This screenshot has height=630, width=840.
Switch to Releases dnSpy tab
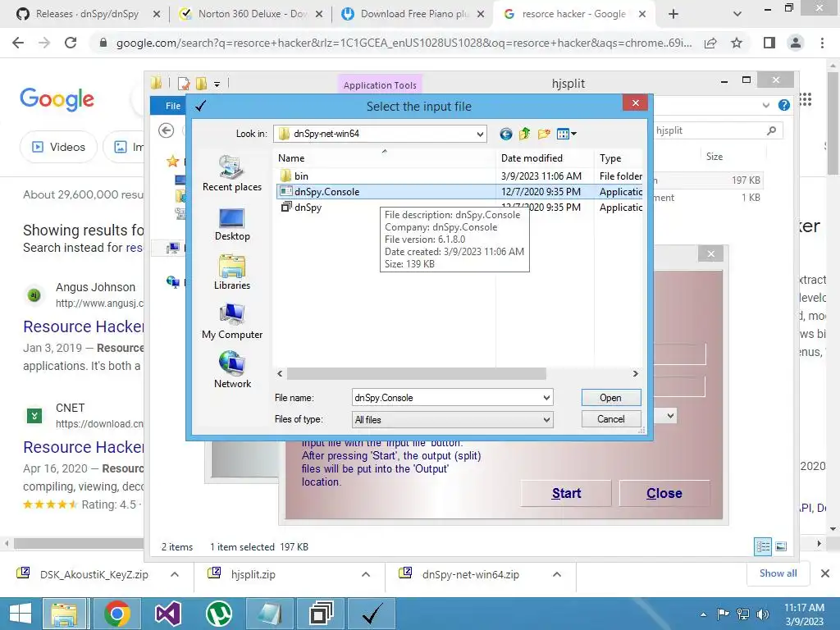(89, 14)
